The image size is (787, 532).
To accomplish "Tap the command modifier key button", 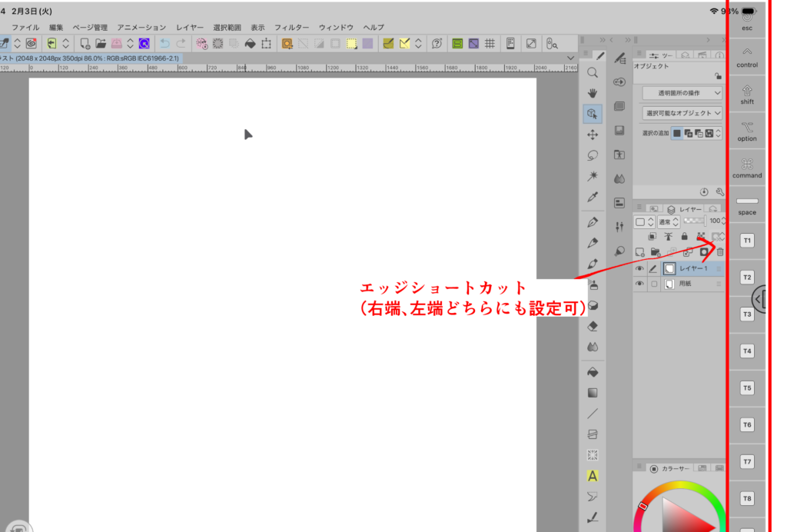I will point(747,168).
